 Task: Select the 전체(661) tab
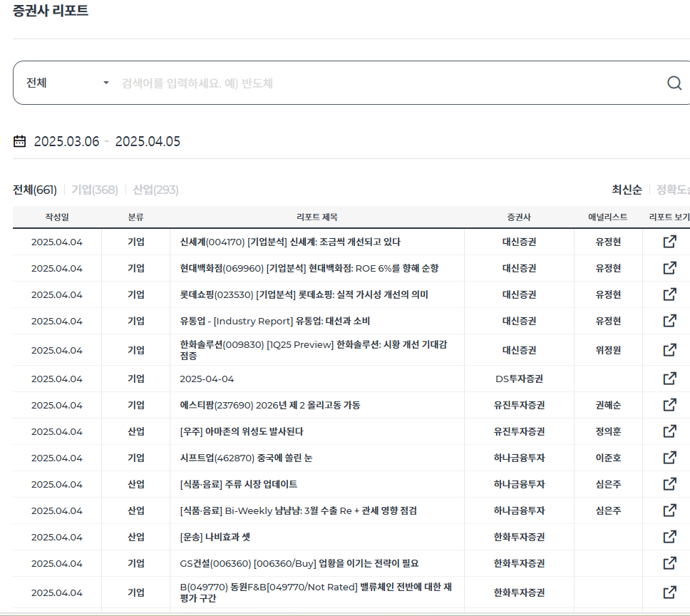[x=35, y=190]
